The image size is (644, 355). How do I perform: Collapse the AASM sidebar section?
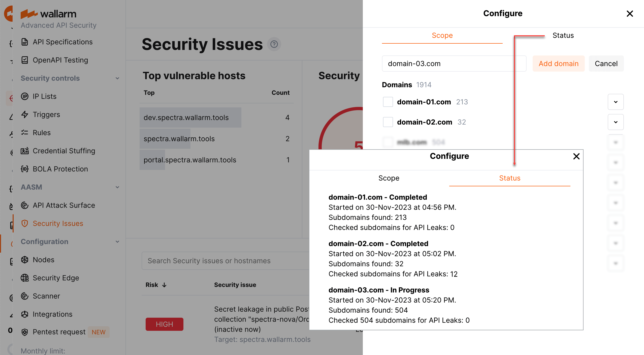[x=117, y=187]
